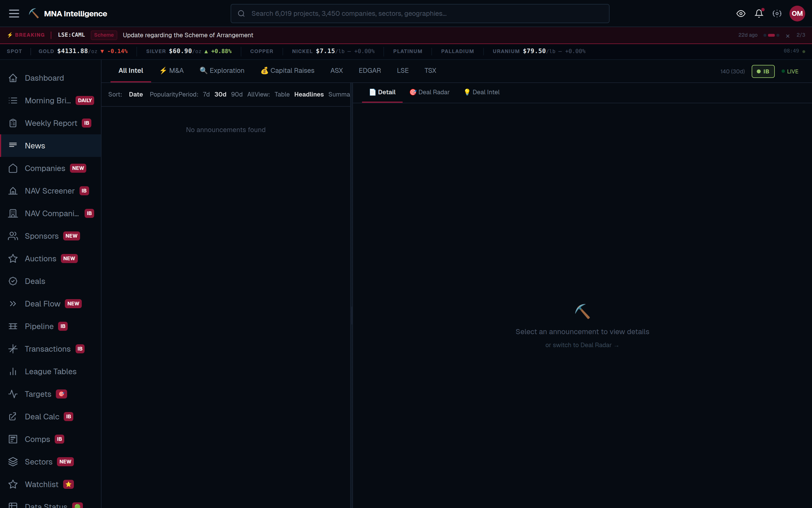Open Pipeline section
812x508 pixels.
point(51,326)
